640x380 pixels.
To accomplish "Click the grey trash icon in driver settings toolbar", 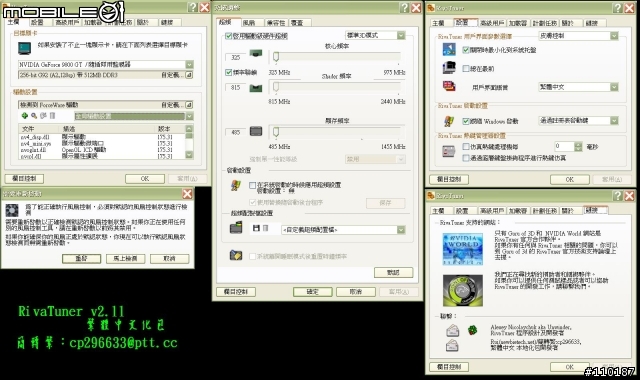I will 52,116.
